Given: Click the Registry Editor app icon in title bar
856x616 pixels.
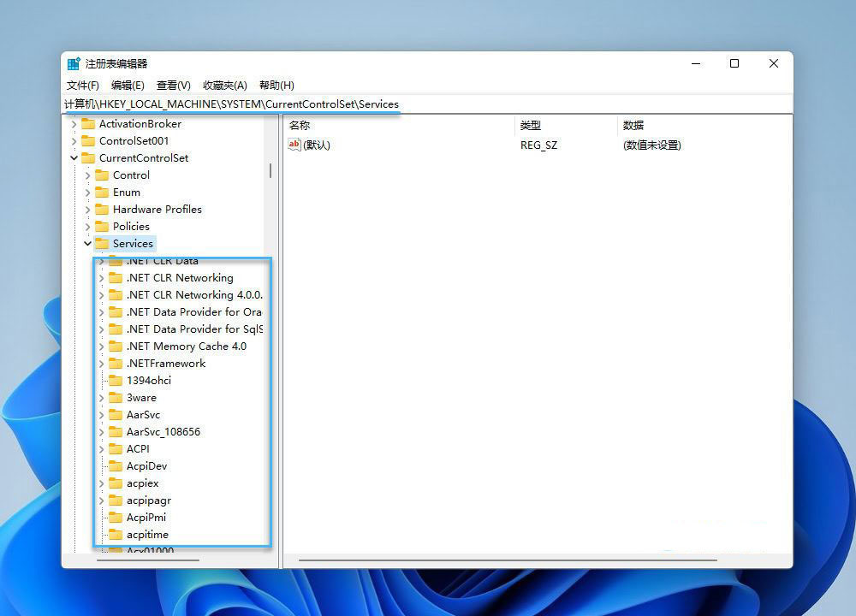Looking at the screenshot, I should (x=74, y=64).
